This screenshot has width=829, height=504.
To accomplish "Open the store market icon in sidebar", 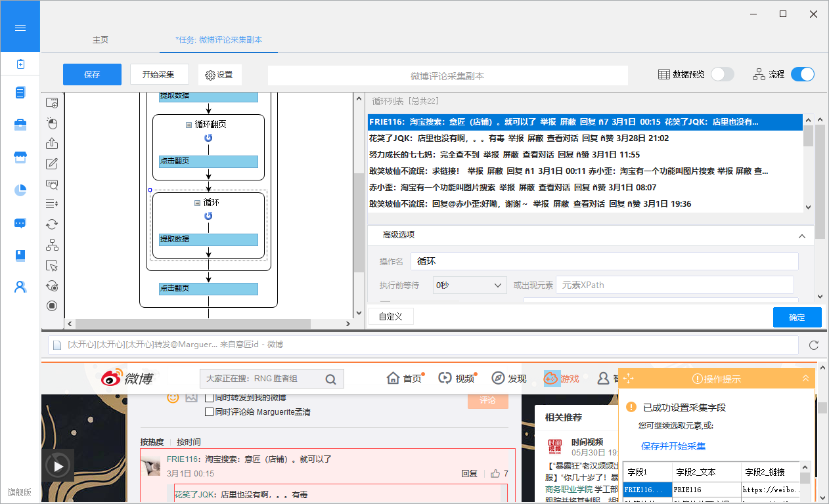I will pos(20,157).
